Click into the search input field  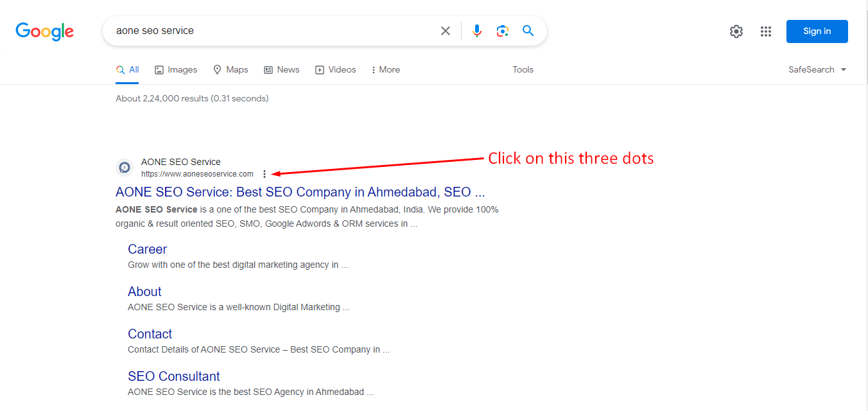[270, 31]
